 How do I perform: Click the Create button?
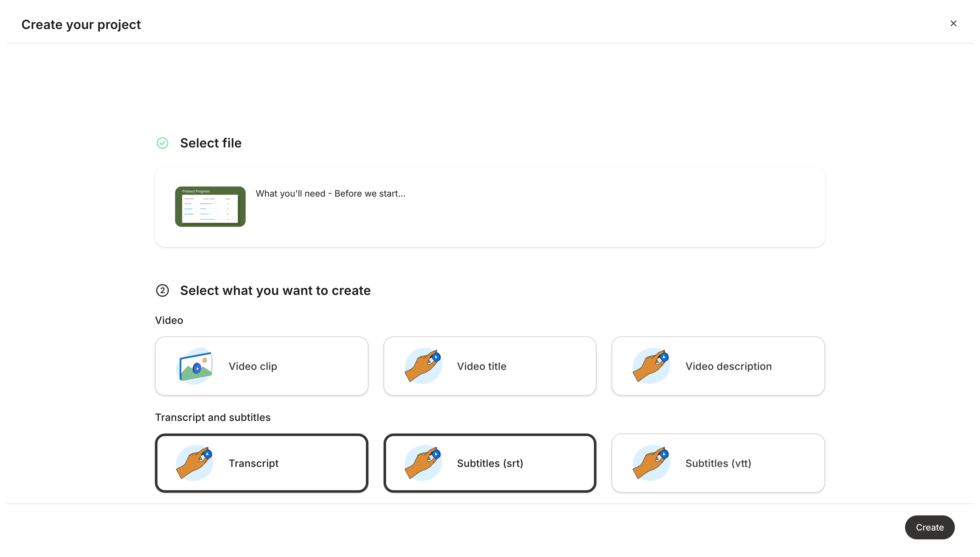[930, 527]
